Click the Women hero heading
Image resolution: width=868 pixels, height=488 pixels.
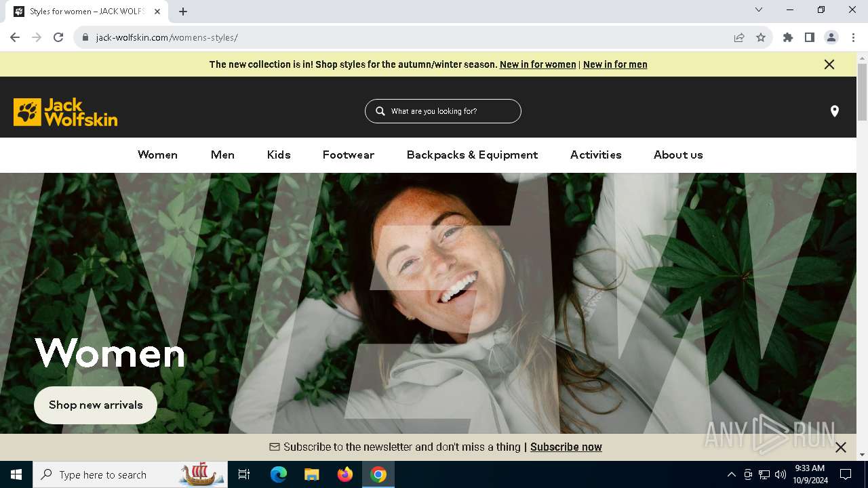pos(109,353)
